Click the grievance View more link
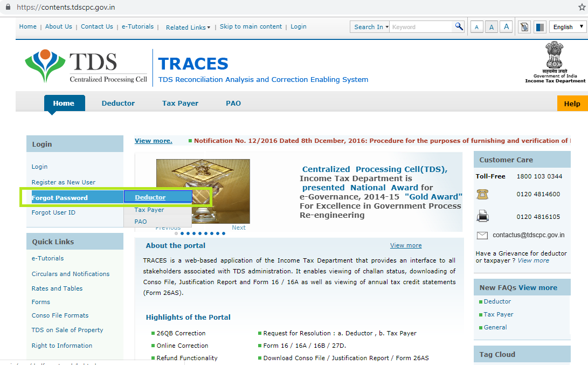Image resolution: width=588 pixels, height=365 pixels. 533,261
